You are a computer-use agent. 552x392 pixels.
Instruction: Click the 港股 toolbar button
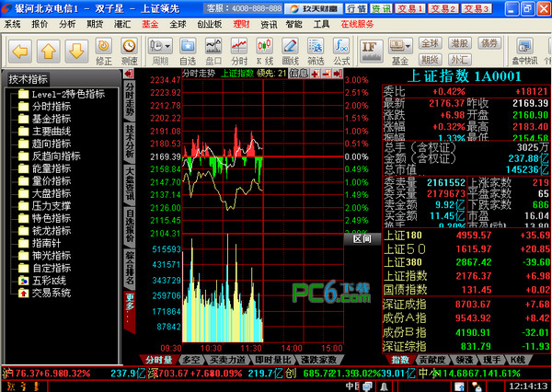(x=460, y=43)
